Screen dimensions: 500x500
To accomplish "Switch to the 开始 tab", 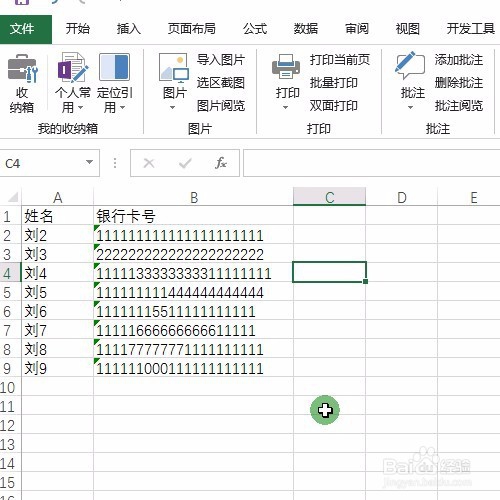I will click(78, 29).
